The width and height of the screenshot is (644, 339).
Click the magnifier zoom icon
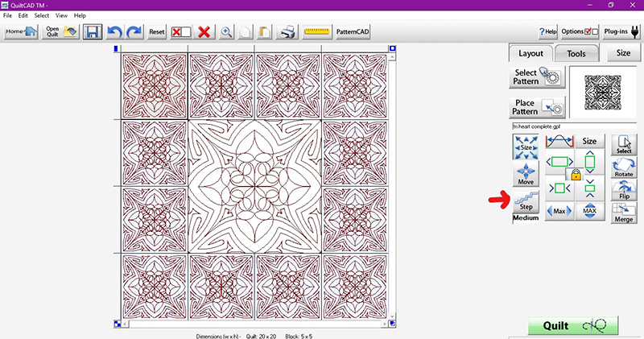click(x=227, y=32)
